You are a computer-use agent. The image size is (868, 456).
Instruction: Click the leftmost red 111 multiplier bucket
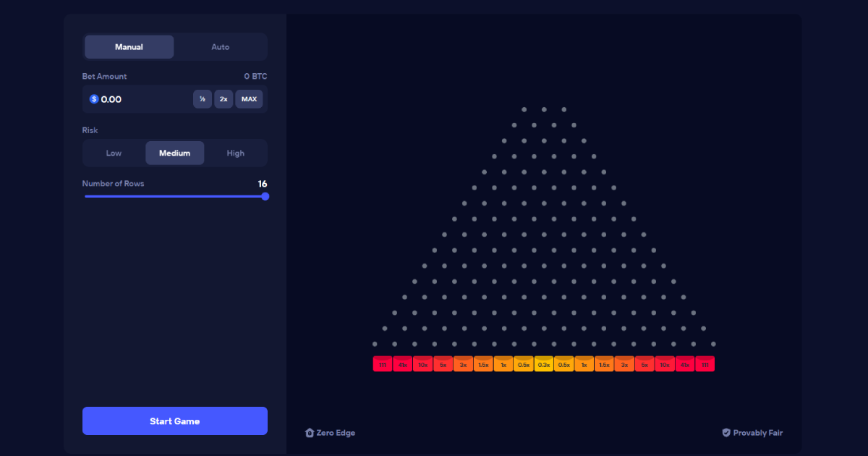(383, 364)
